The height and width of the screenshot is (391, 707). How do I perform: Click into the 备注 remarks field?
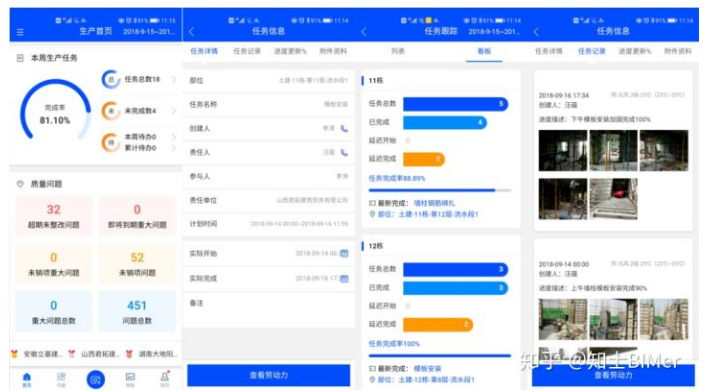coord(269,309)
